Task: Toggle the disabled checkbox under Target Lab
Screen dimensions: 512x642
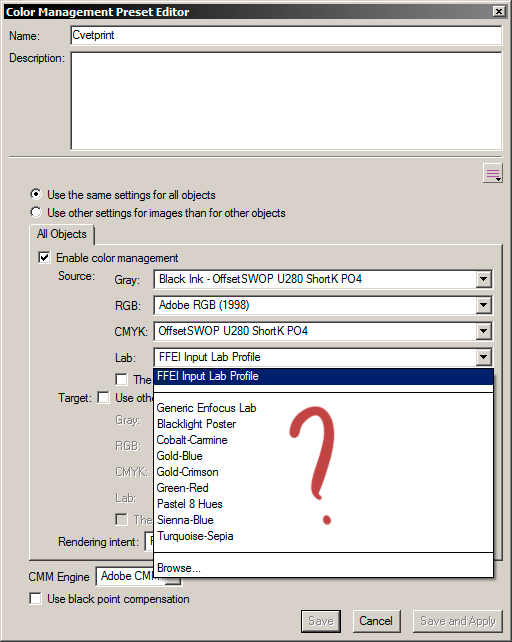Action: (121, 519)
